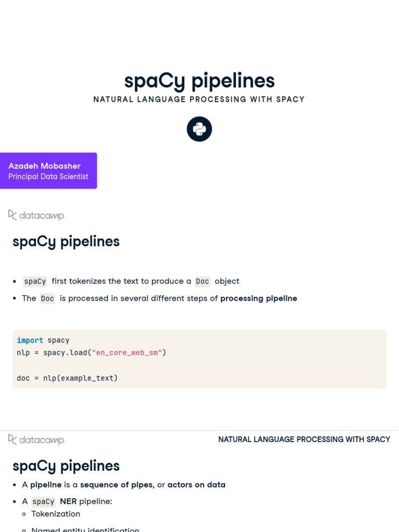The width and height of the screenshot is (399, 532).
Task: Click the "en_core_web_sm" string in the code
Action: (127, 353)
